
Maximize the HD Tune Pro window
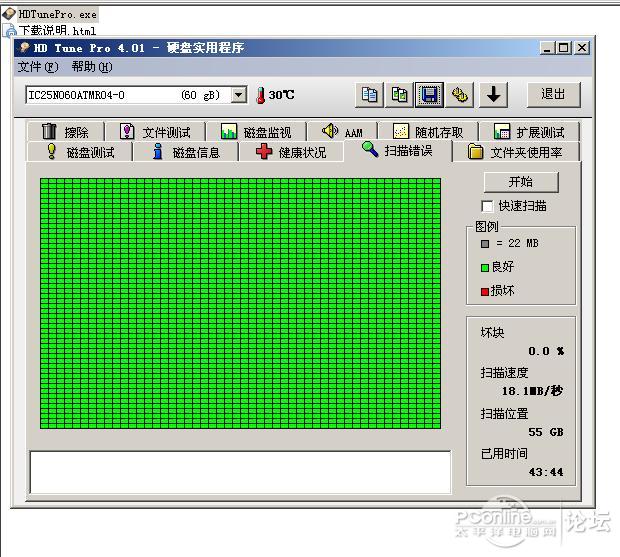[x=563, y=48]
